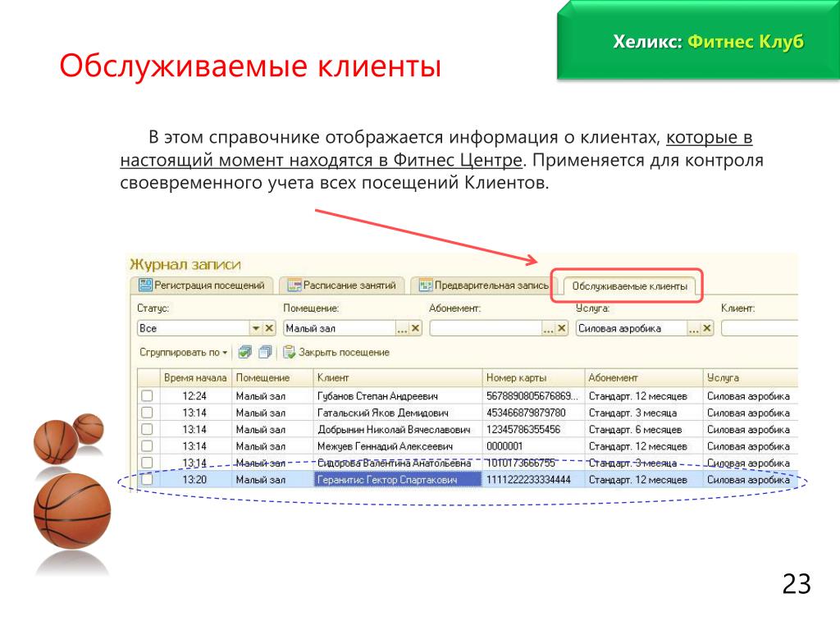Click the 12:24 start time cell
This screenshot has height=630, width=840.
click(194, 396)
